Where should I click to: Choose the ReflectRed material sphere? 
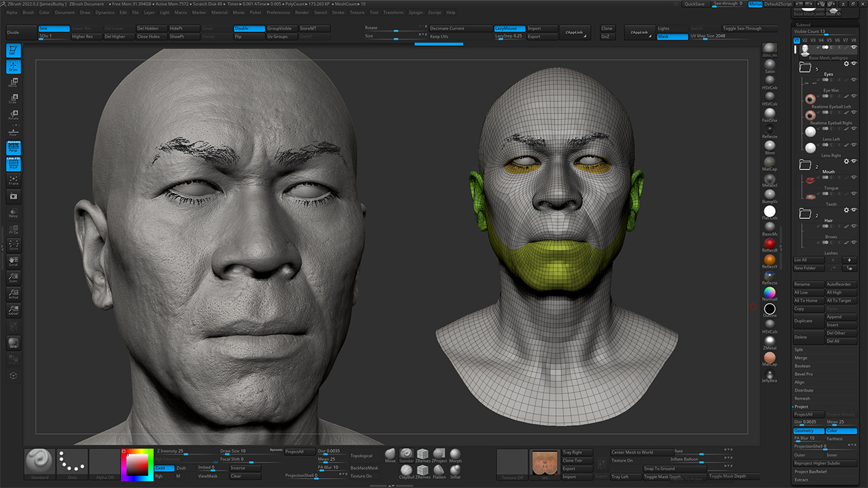[x=770, y=244]
